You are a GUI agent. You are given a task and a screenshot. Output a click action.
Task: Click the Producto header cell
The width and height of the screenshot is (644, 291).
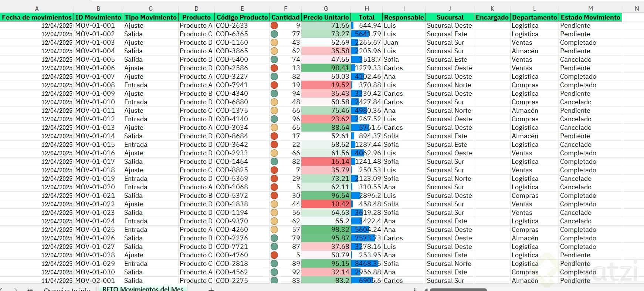pos(196,17)
